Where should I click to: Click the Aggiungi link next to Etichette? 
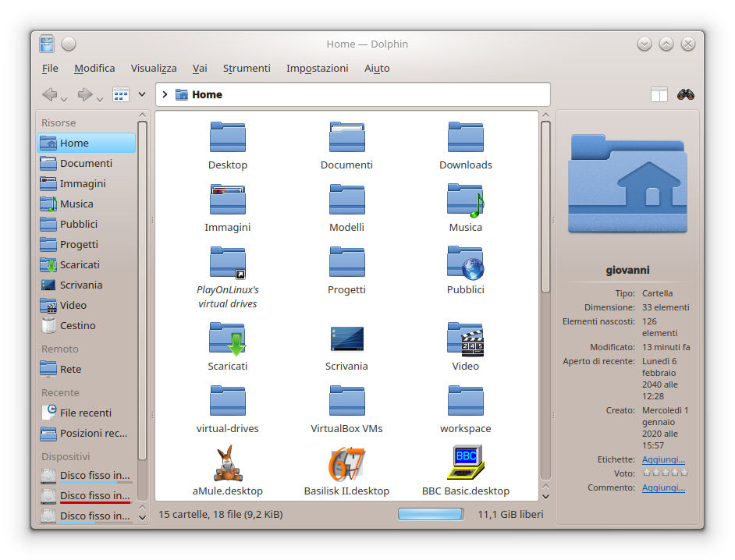[663, 459]
